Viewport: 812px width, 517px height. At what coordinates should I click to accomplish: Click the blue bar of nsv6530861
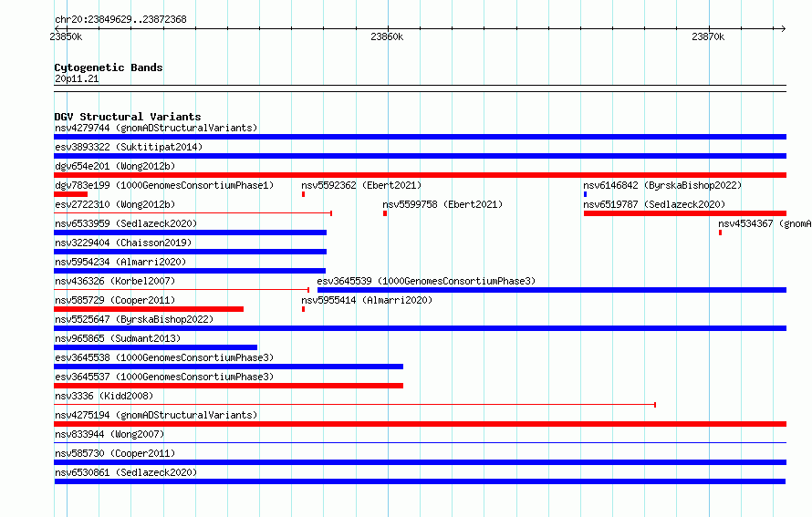coord(420,481)
